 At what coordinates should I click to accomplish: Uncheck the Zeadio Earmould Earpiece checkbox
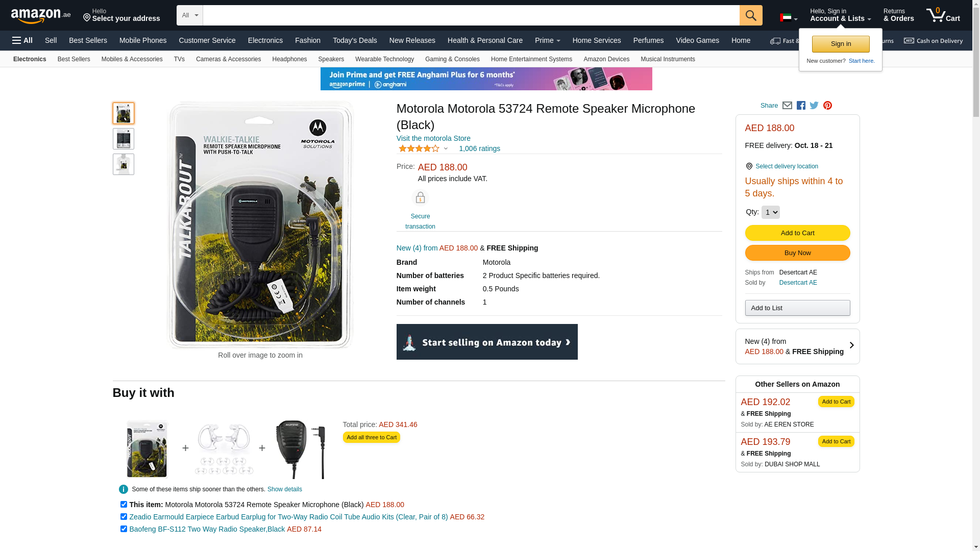124,516
